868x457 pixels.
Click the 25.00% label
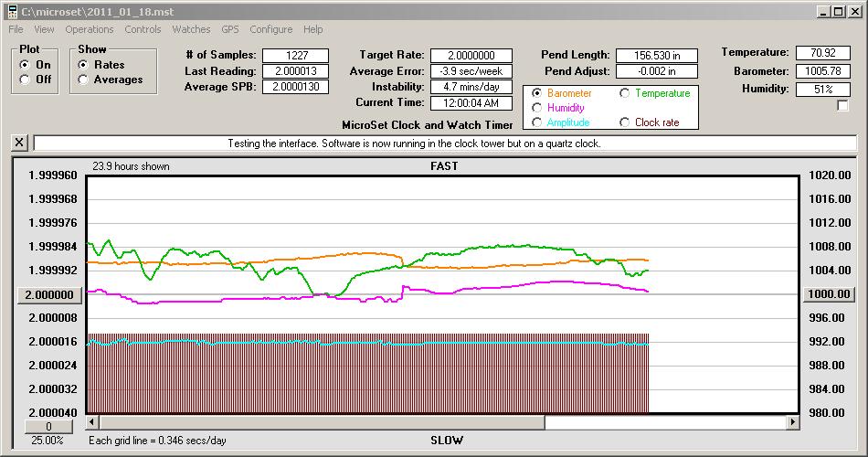48,441
